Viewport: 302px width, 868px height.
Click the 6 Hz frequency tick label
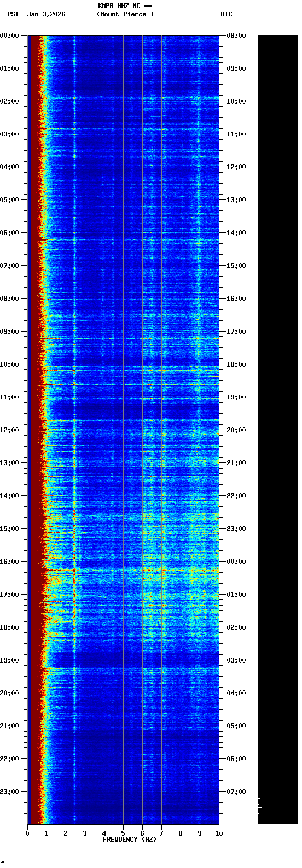click(x=142, y=833)
